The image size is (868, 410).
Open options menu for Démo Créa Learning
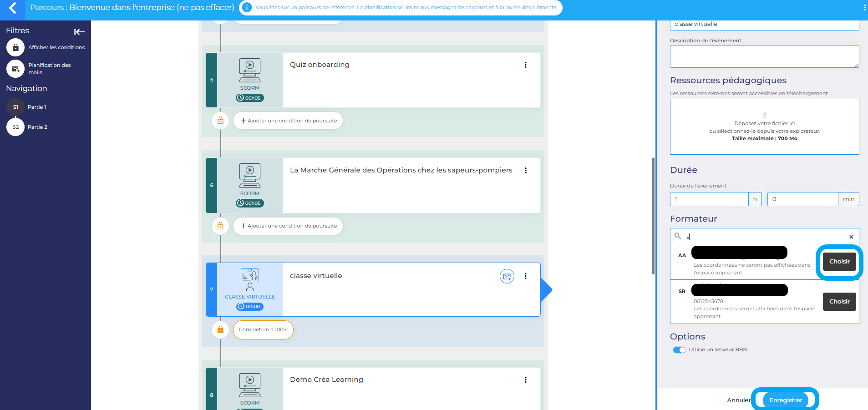[526, 380]
